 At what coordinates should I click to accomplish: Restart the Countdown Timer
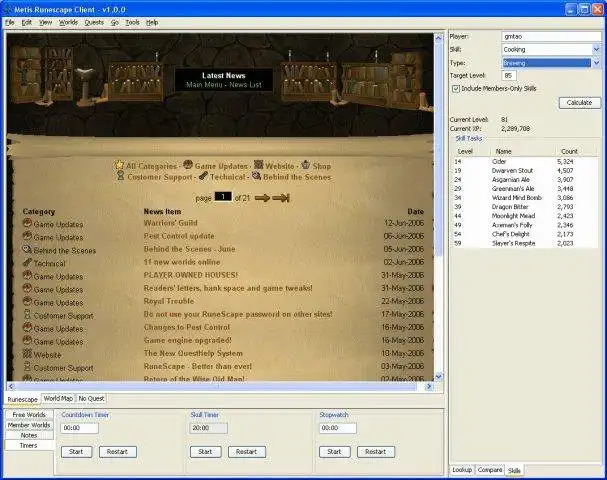117,452
